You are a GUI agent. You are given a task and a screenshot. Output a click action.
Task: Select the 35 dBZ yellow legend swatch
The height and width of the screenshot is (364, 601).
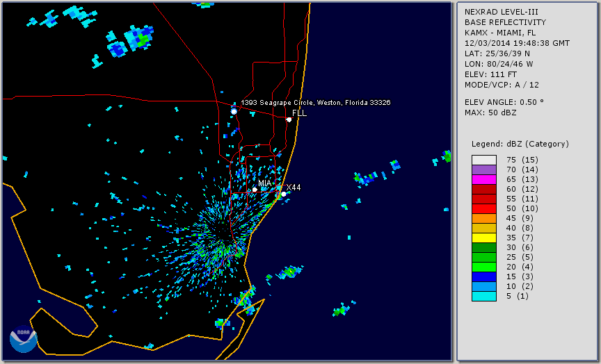[x=483, y=238]
